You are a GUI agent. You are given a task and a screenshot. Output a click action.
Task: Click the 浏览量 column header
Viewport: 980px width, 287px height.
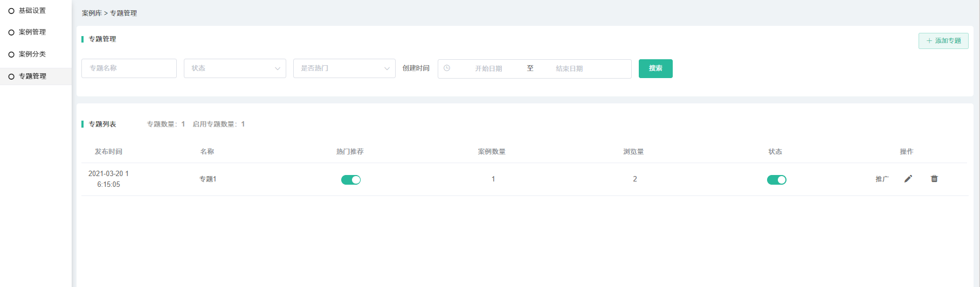tap(633, 152)
